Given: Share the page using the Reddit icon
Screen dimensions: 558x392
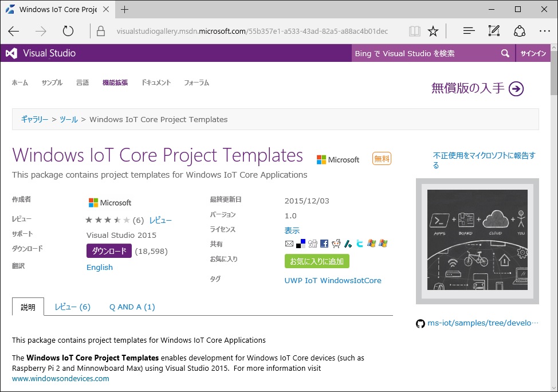Looking at the screenshot, I should pyautogui.click(x=336, y=244).
